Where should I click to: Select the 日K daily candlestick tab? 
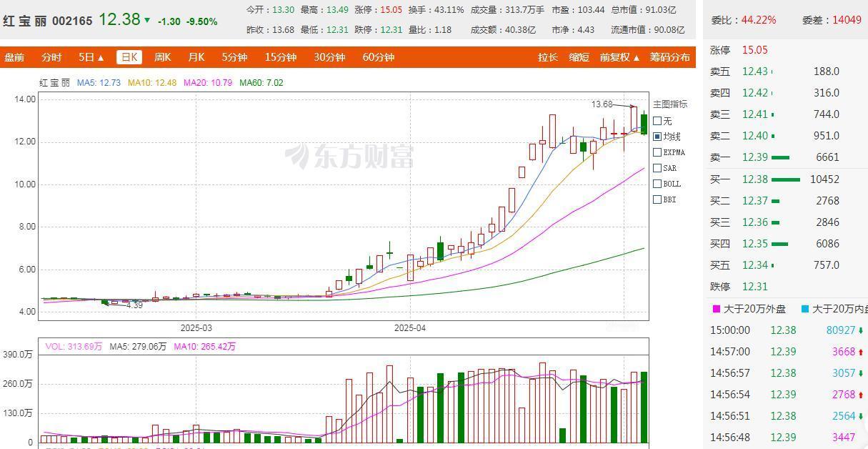click(x=130, y=57)
